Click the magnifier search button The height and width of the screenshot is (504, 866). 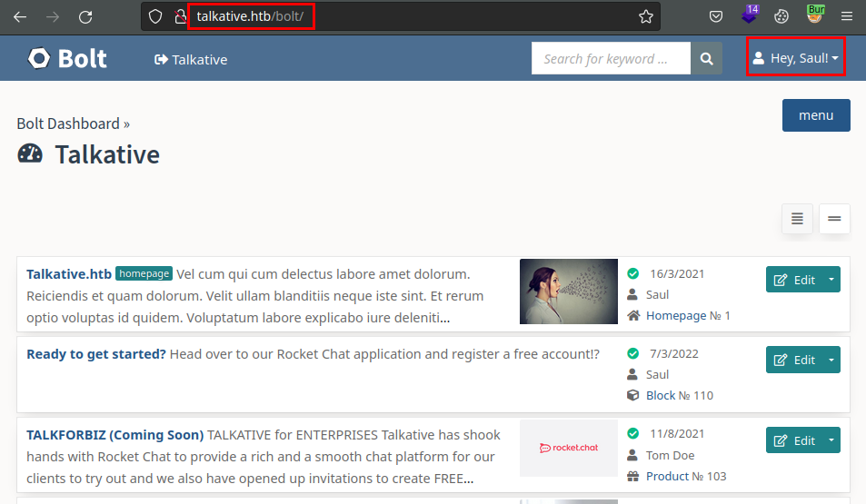[706, 58]
